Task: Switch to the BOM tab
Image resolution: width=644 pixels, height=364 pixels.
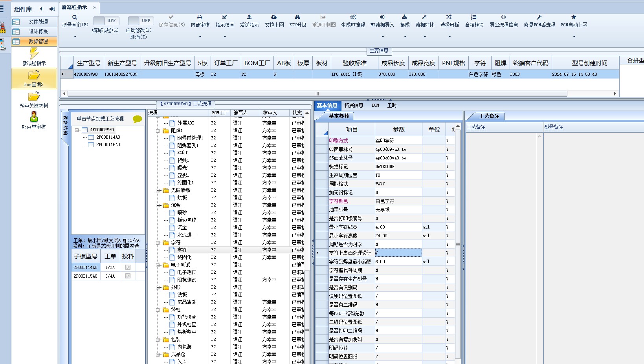Action: click(x=376, y=105)
